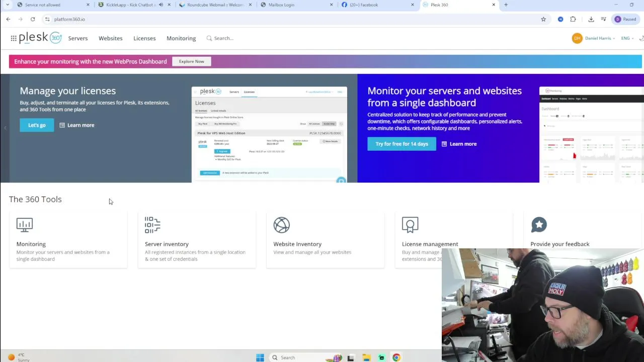Open License management card title
This screenshot has width=644, height=362.
(x=430, y=244)
